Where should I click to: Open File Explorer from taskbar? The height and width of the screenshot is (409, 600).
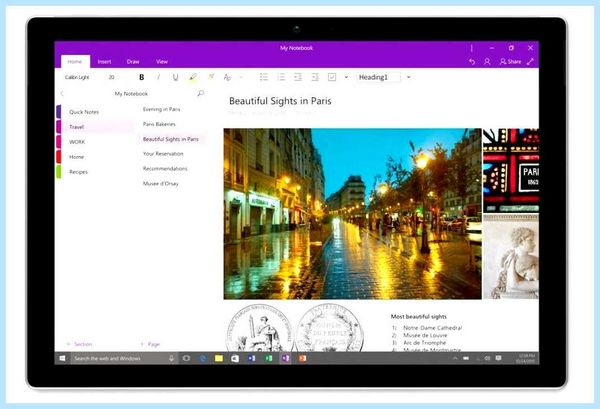coord(219,358)
